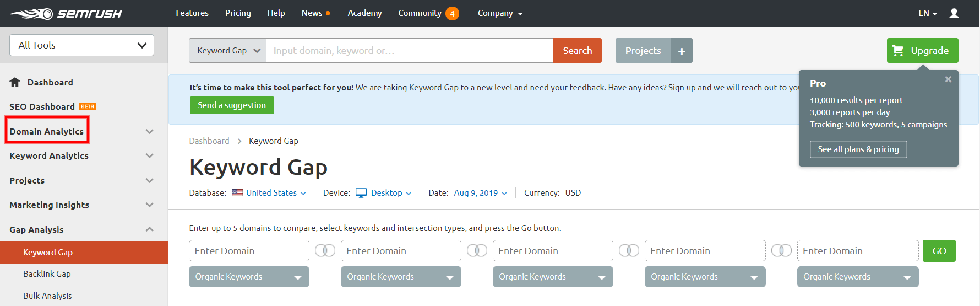
Task: Open the Pricing page
Action: pos(238,13)
